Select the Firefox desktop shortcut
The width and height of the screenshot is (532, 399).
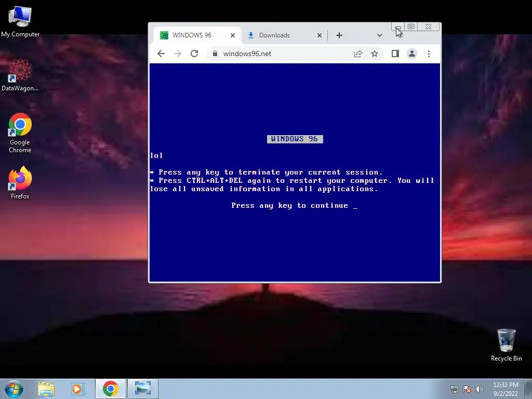click(20, 182)
